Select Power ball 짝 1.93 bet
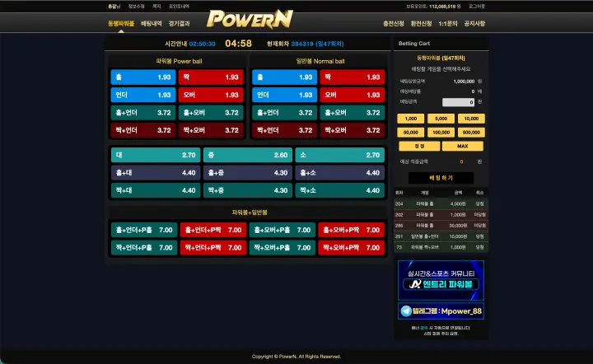The height and width of the screenshot is (364, 593). [x=211, y=77]
